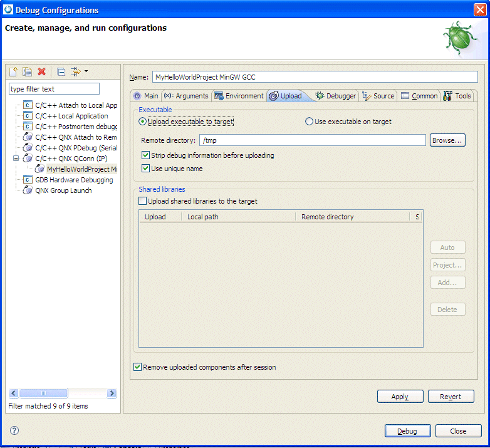
Task: Click the Apply button
Action: pos(400,397)
